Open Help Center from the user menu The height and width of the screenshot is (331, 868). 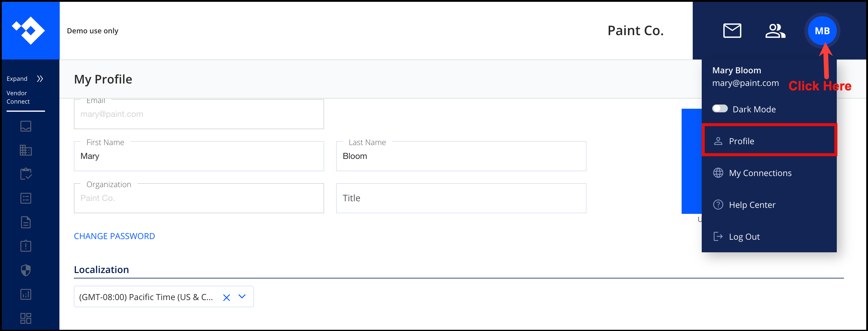click(769, 205)
